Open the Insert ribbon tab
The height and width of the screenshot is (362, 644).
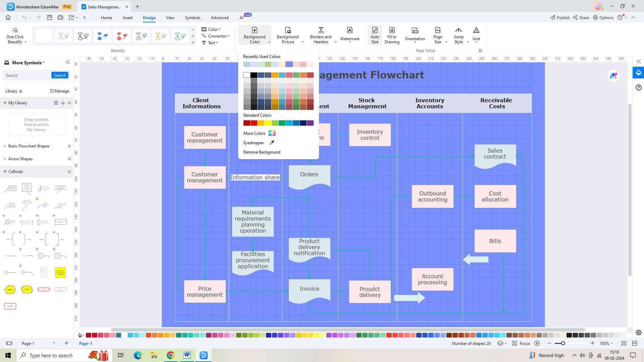(127, 18)
